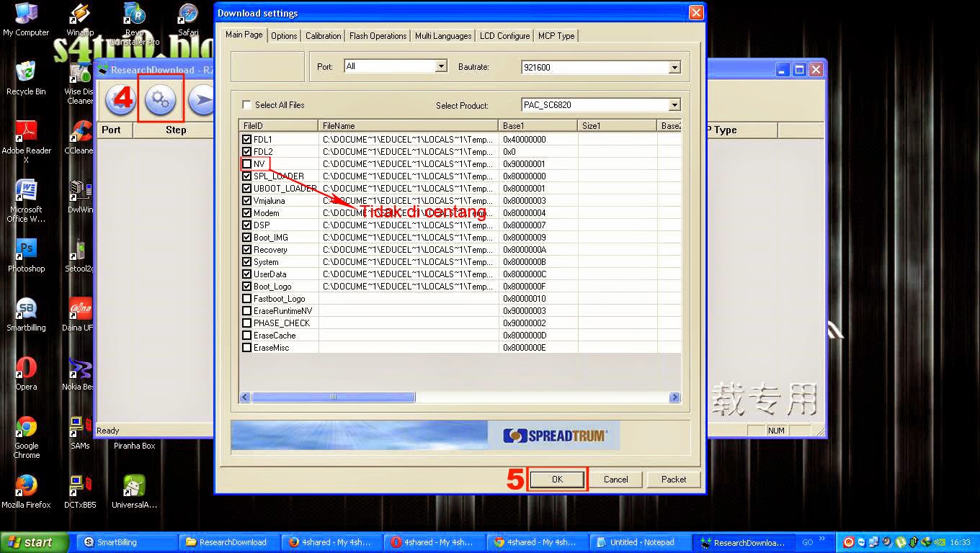Switch to Untitled - Notepad taskbar item
The image size is (980, 553).
coord(641,542)
